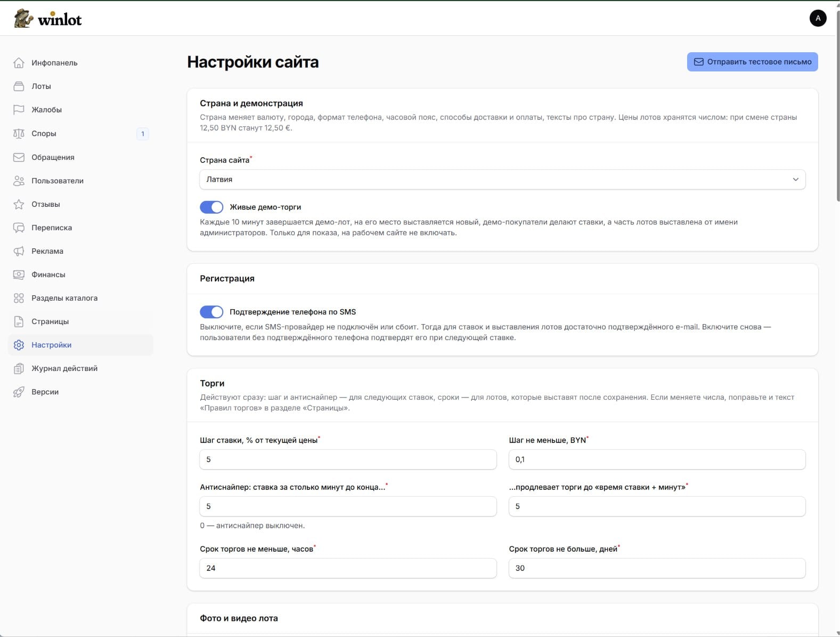This screenshot has width=840, height=637.
Task: Click the Антиснайпер minutes before end field
Action: coord(348,506)
